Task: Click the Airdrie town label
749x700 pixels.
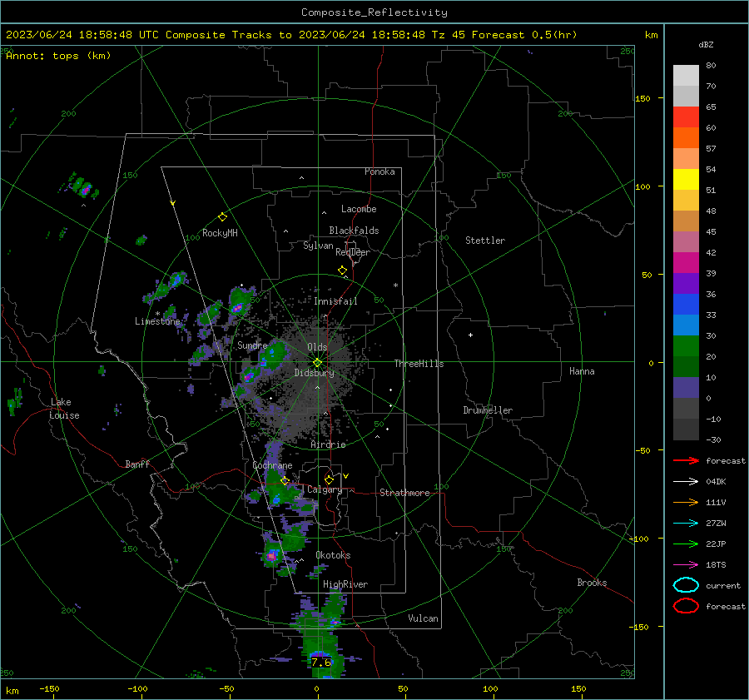Action: pos(328,444)
